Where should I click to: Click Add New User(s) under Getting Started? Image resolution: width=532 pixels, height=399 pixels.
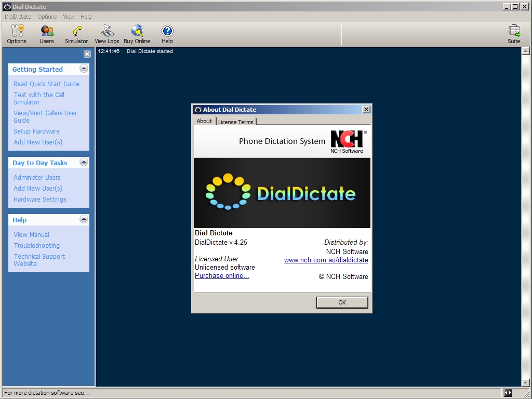pyautogui.click(x=38, y=142)
